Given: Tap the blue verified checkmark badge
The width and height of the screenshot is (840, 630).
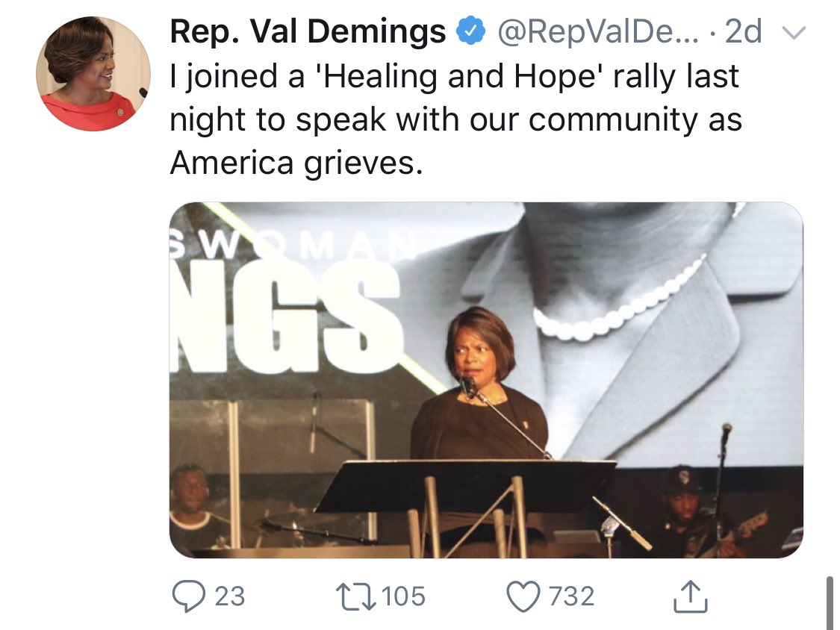Looking at the screenshot, I should click(467, 33).
